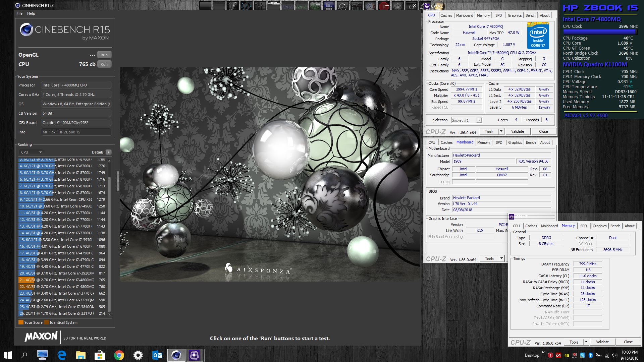This screenshot has width=644, height=362.
Task: Click the Info field reading Mr. Fox | HP ZBook 15
Action: (76, 132)
